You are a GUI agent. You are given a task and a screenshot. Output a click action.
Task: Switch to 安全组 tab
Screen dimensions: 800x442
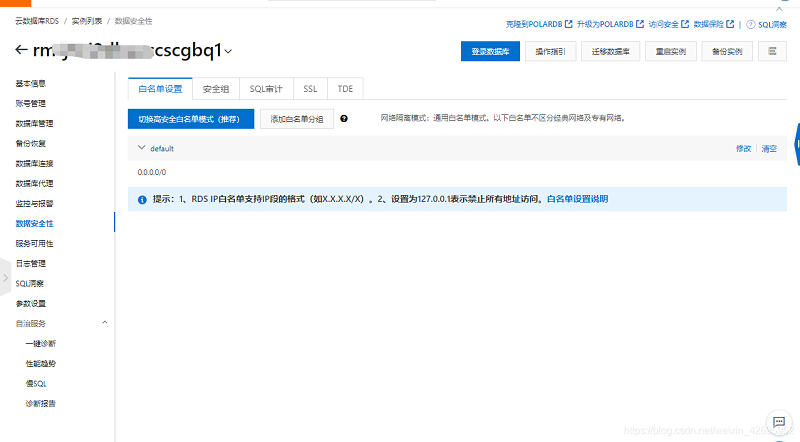(216, 89)
